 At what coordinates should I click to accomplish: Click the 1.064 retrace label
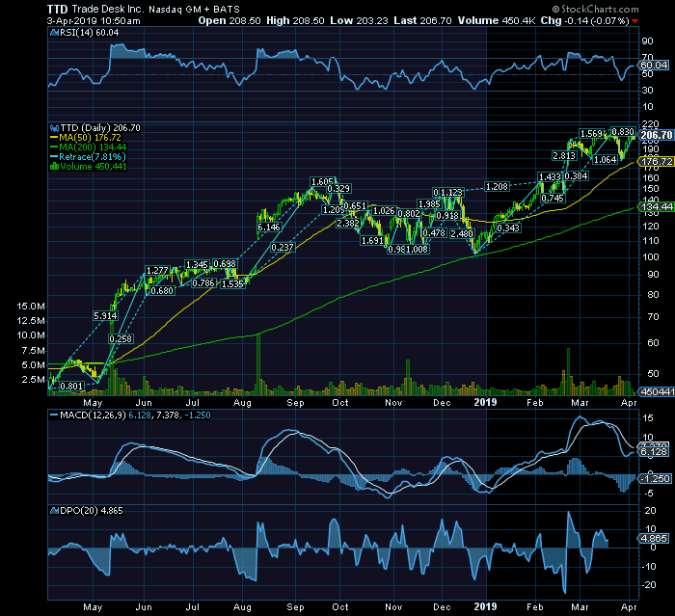606,160
